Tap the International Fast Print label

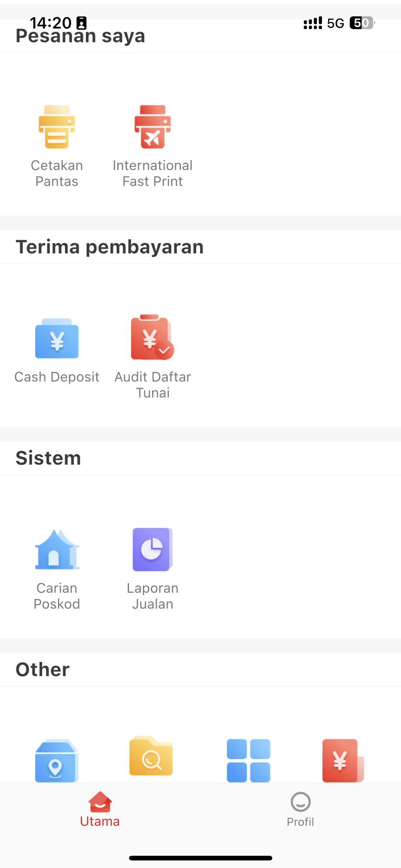[x=152, y=173]
